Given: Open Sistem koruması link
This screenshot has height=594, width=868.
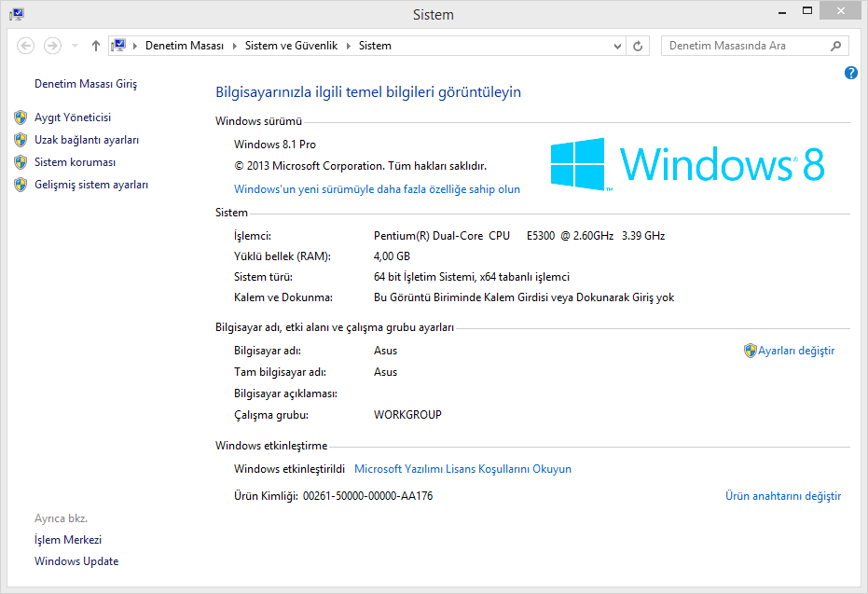Looking at the screenshot, I should [x=75, y=162].
